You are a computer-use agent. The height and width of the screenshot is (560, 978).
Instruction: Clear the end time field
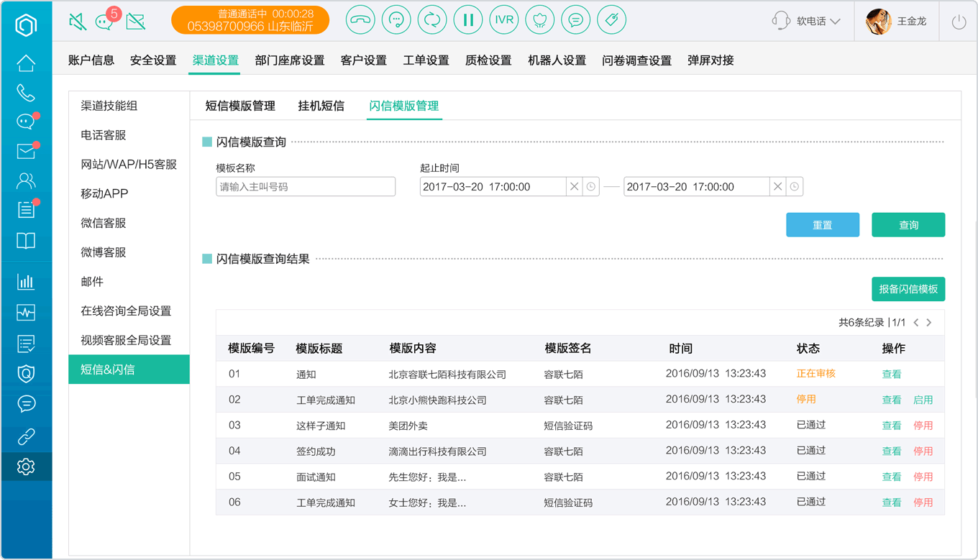coord(777,187)
